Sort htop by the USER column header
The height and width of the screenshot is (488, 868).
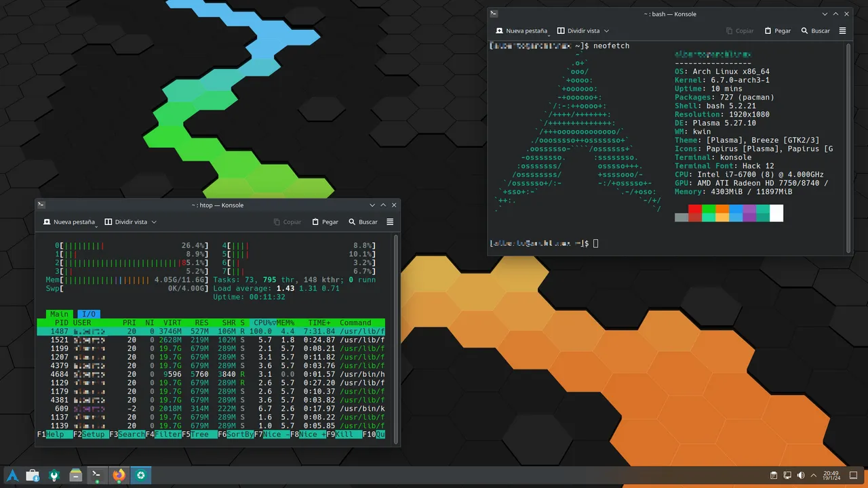tap(82, 323)
